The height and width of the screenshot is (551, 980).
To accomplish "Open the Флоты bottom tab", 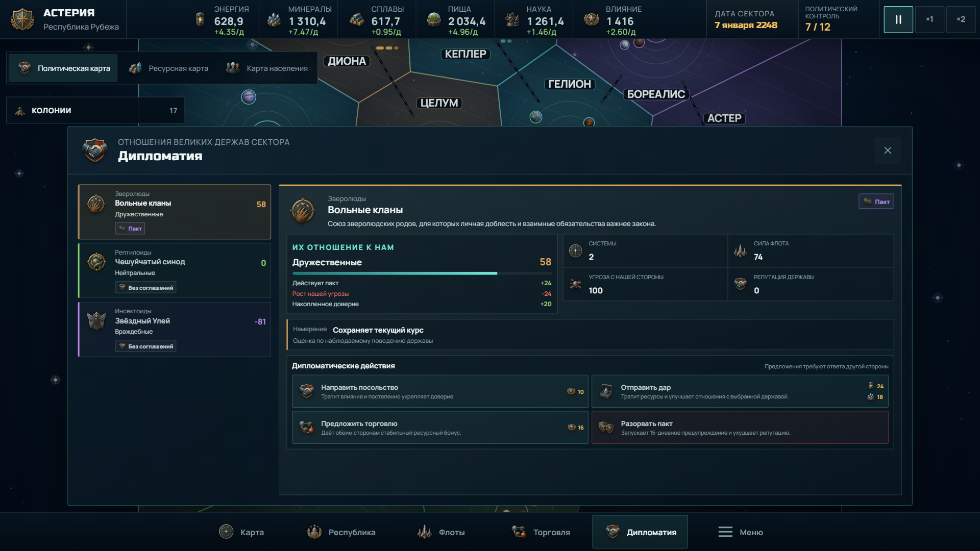I will pyautogui.click(x=441, y=532).
